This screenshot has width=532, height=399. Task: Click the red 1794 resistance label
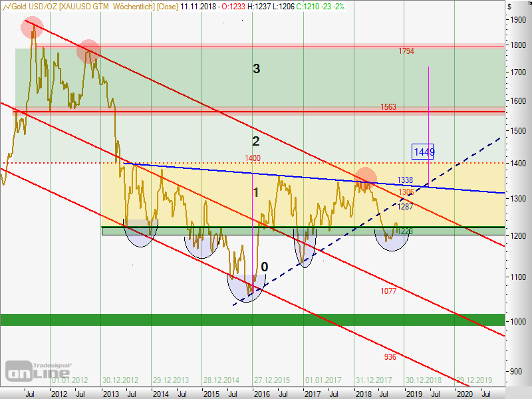pos(406,51)
